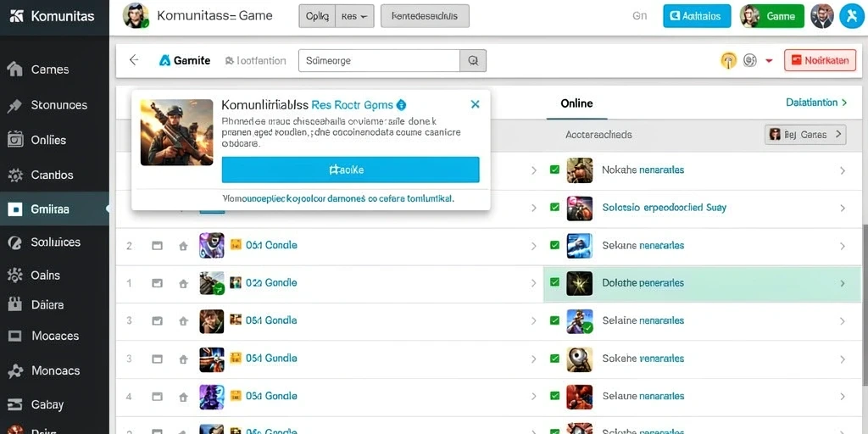The height and width of the screenshot is (434, 868).
Task: Click window icon in 02a Gondle row
Action: 157,283
